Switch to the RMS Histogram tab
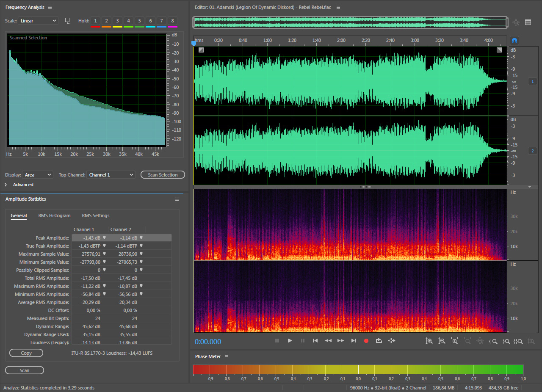This screenshot has width=542, height=392. (x=54, y=216)
